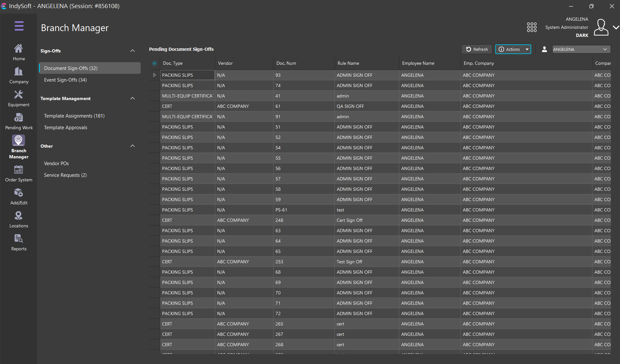
Task: Collapse the Other section
Action: coord(132,146)
